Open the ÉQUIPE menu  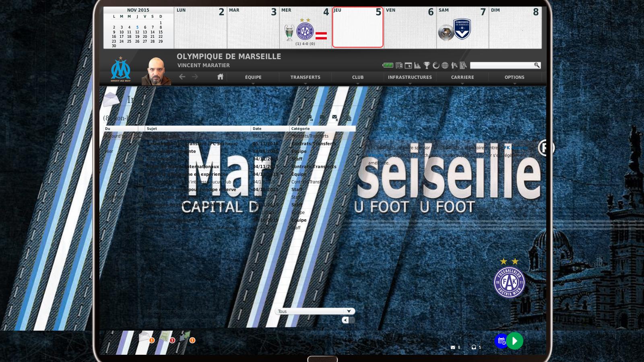click(253, 77)
